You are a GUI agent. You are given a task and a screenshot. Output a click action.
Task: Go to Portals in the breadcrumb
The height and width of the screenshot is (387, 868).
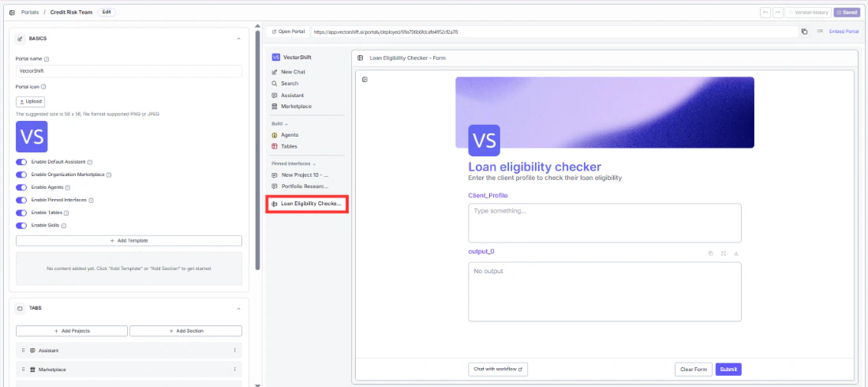coord(30,12)
